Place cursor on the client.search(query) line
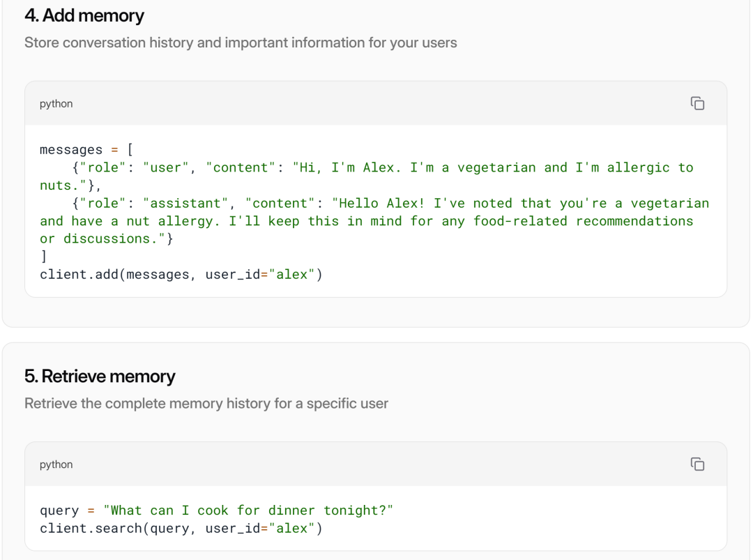This screenshot has width=753, height=560. (x=181, y=528)
